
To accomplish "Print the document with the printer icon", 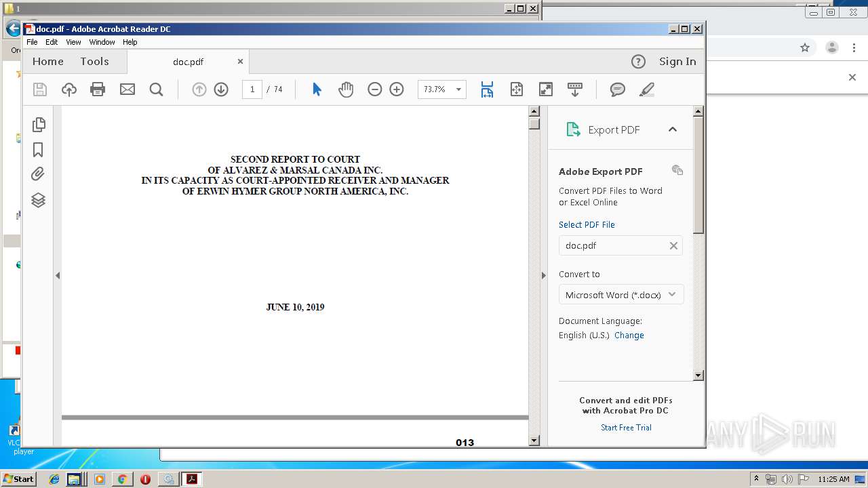I will [98, 89].
